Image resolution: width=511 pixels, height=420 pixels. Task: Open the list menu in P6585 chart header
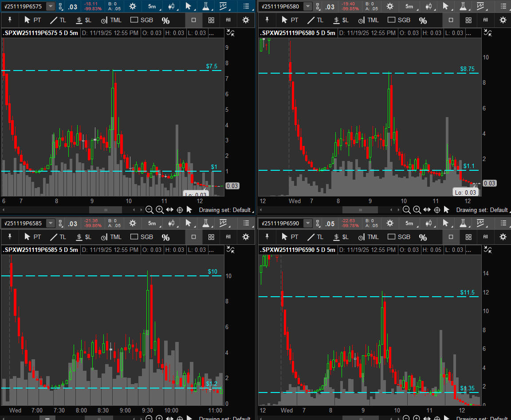click(246, 223)
